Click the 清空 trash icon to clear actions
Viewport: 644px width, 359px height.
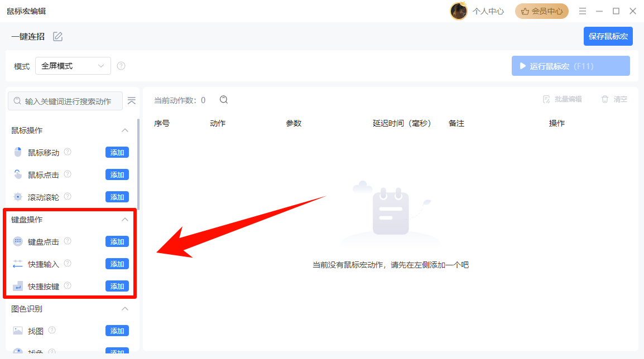(x=605, y=99)
